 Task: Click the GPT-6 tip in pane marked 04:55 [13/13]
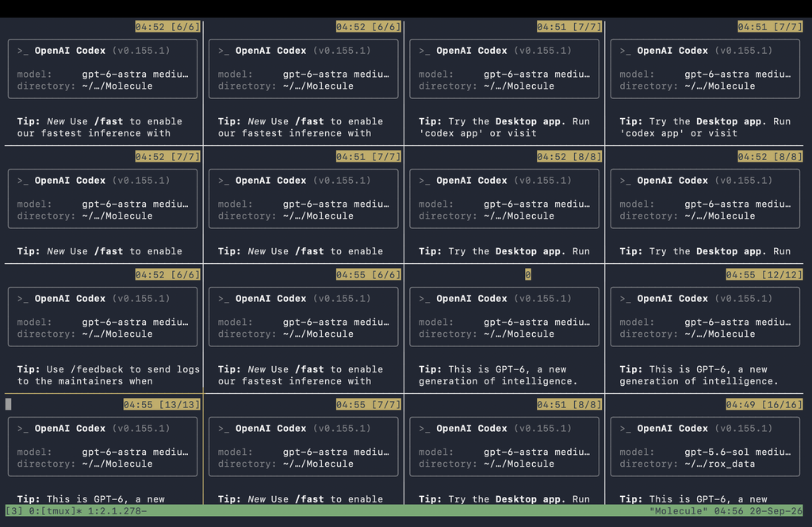click(x=90, y=499)
